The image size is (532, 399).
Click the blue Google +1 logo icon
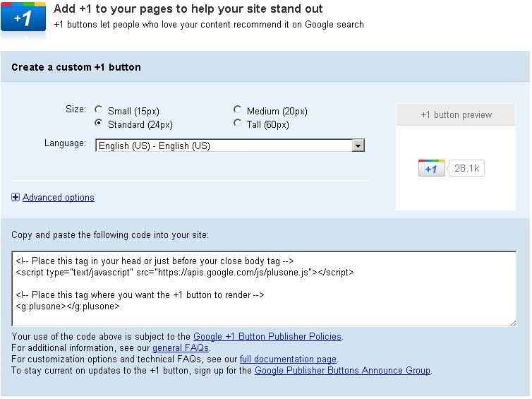(23, 18)
